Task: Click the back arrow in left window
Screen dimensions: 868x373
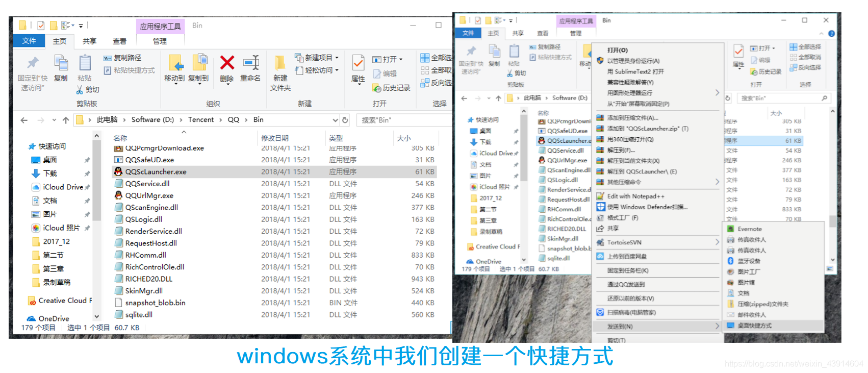Action: (24, 120)
